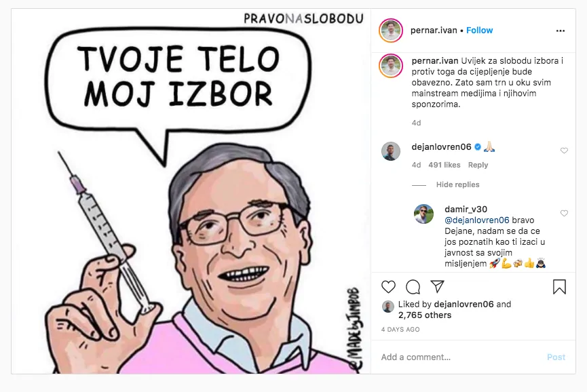Focus the Add a comment field
587x392 pixels.
click(x=461, y=357)
